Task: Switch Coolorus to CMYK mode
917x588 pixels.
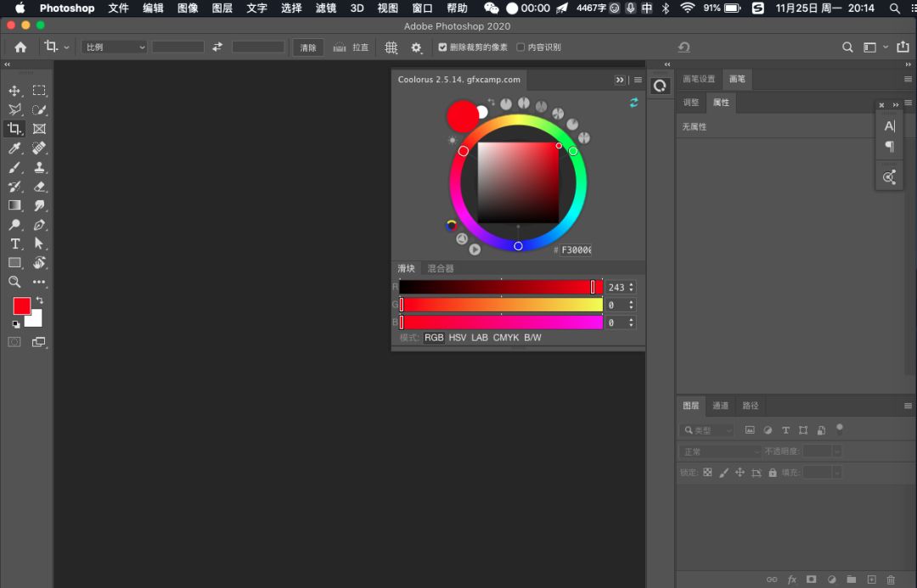Action: (506, 338)
